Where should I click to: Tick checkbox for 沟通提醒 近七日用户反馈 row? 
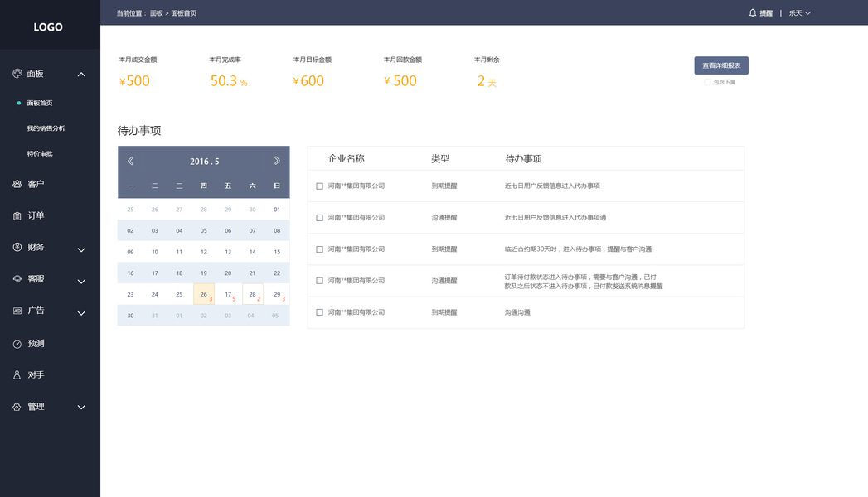319,218
